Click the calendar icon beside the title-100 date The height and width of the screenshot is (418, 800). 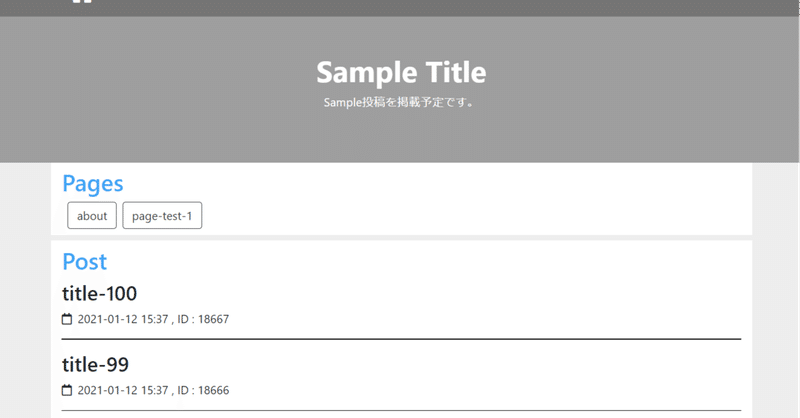67,319
